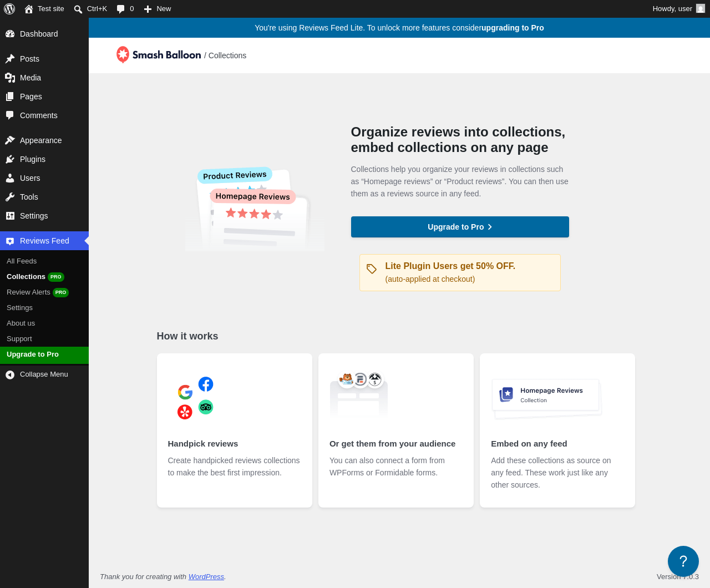The image size is (710, 588).
Task: Click the Embed on any feed heading
Action: [x=529, y=444]
